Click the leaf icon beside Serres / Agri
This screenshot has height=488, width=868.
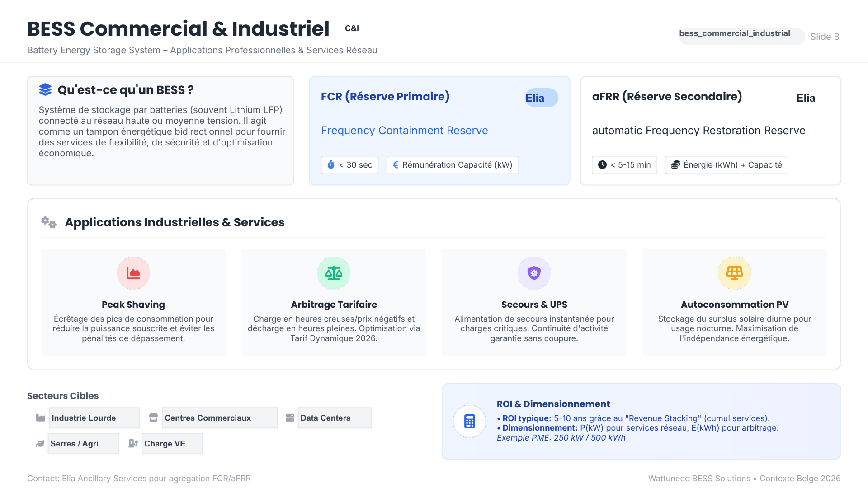40,444
